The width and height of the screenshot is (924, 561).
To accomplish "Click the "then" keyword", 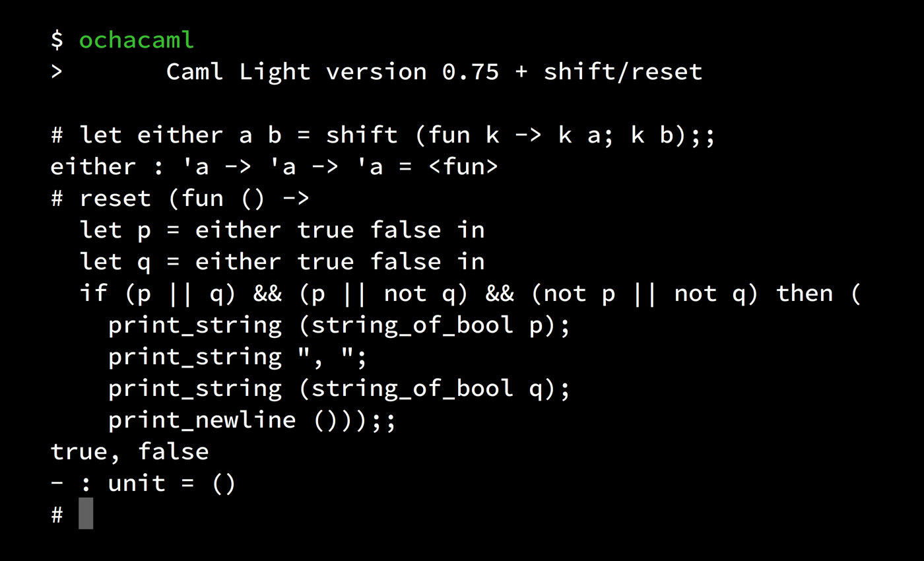I will coord(804,293).
